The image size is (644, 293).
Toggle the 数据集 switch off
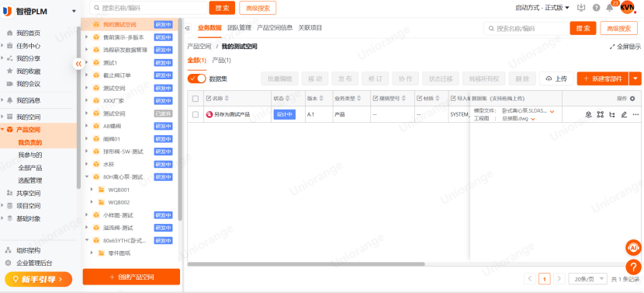coord(197,78)
